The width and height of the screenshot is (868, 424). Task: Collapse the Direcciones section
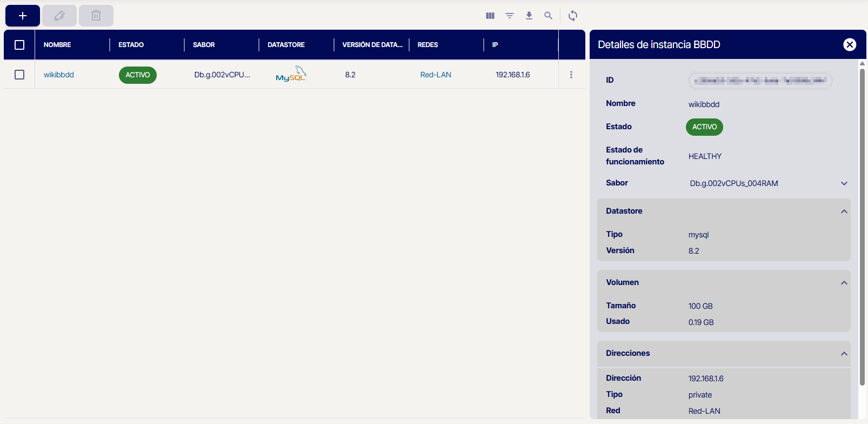click(x=844, y=354)
